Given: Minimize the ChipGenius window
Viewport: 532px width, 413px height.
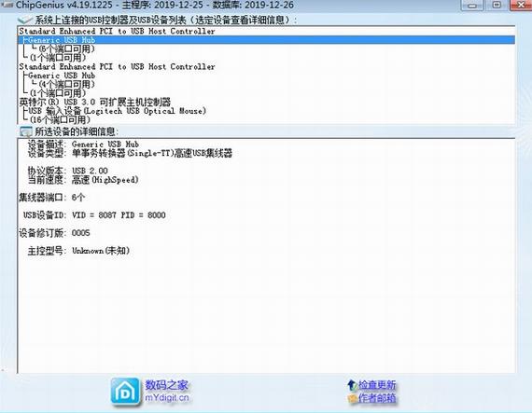Looking at the screenshot, I should [x=472, y=5].
